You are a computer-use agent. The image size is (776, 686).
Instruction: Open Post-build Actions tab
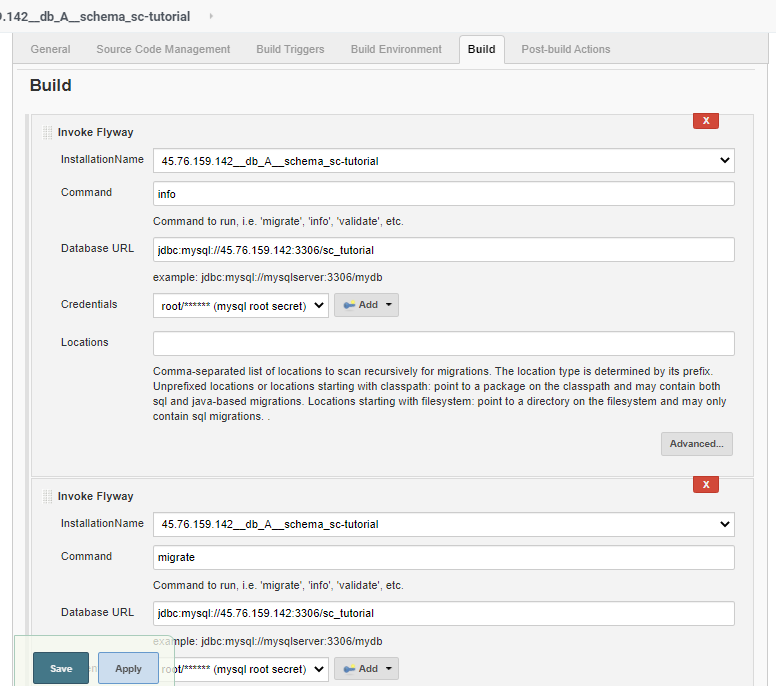click(x=566, y=49)
